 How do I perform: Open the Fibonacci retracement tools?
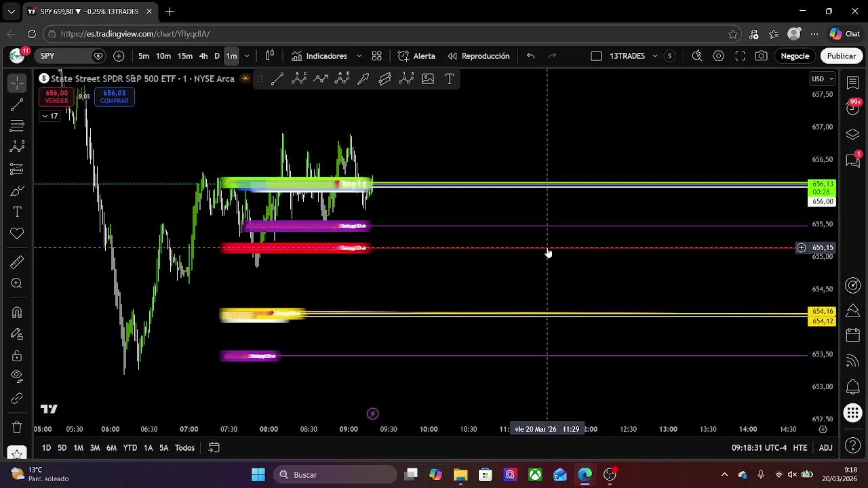(x=17, y=126)
